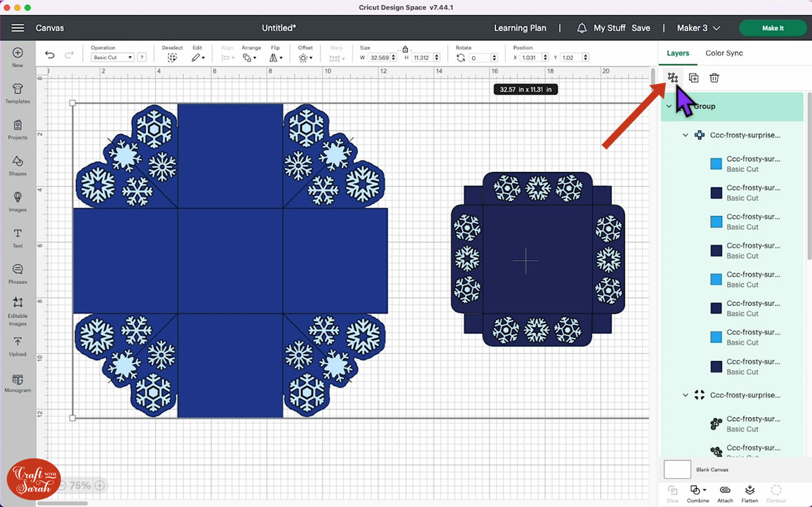
Task: Click the Slice tool
Action: [x=673, y=493]
